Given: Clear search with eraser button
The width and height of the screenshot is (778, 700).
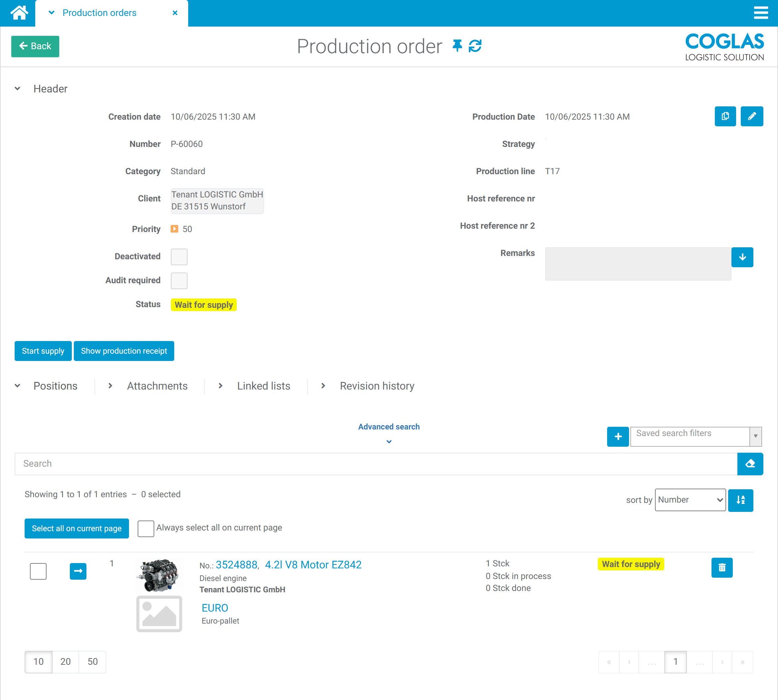Looking at the screenshot, I should [x=749, y=464].
